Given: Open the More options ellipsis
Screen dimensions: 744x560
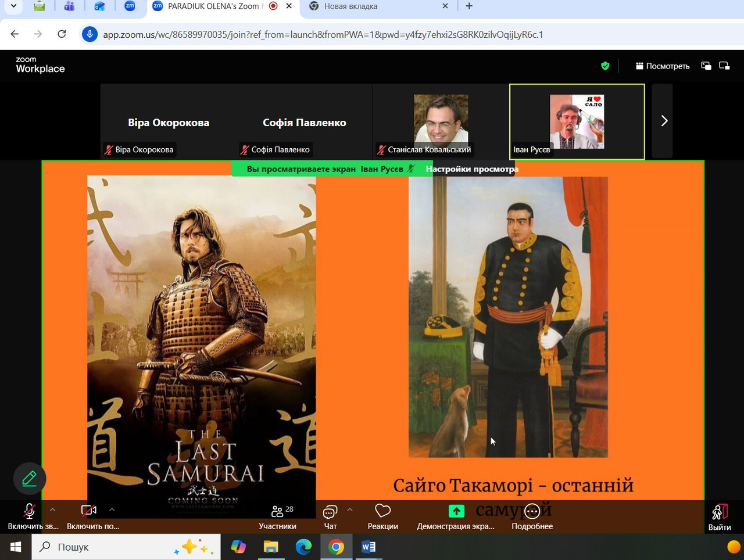Looking at the screenshot, I should [532, 511].
